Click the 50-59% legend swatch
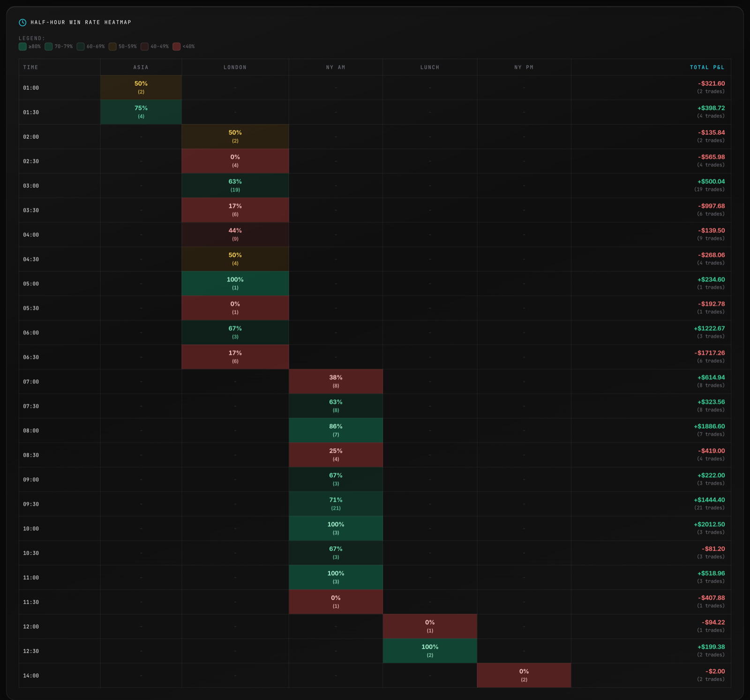 click(x=112, y=46)
